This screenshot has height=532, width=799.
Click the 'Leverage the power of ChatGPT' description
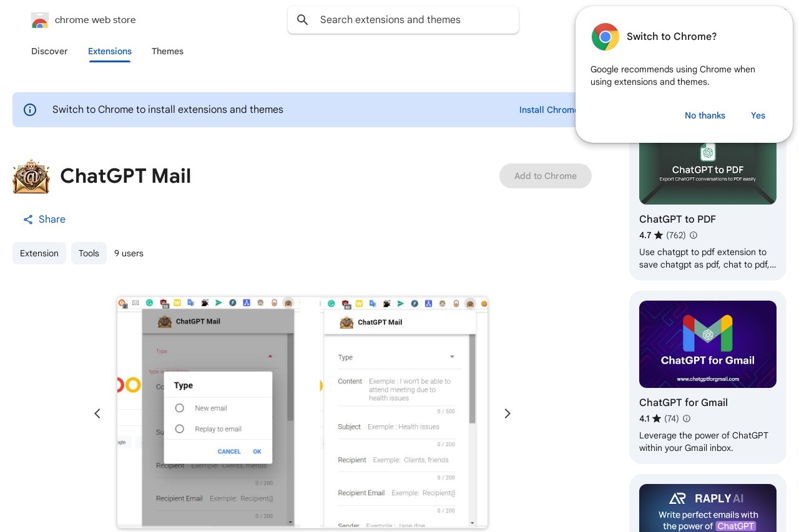[x=703, y=442]
